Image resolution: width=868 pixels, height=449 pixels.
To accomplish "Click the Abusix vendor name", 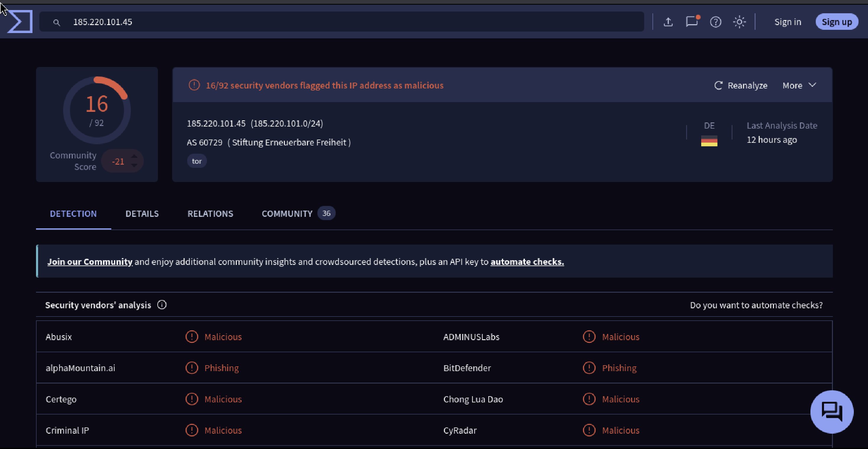I will click(x=59, y=337).
